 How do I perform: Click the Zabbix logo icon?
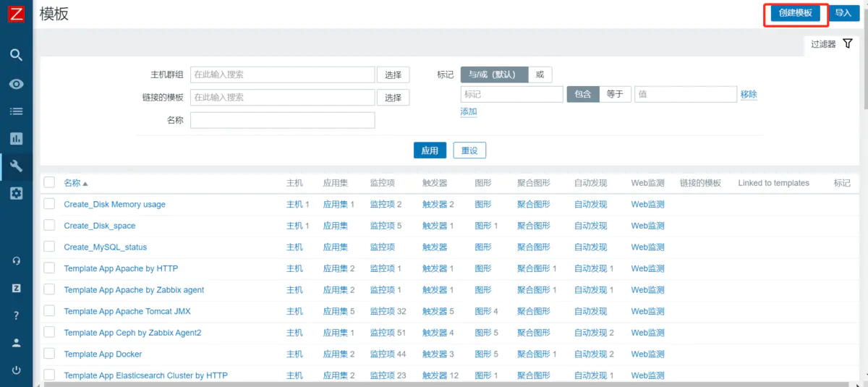tap(16, 14)
